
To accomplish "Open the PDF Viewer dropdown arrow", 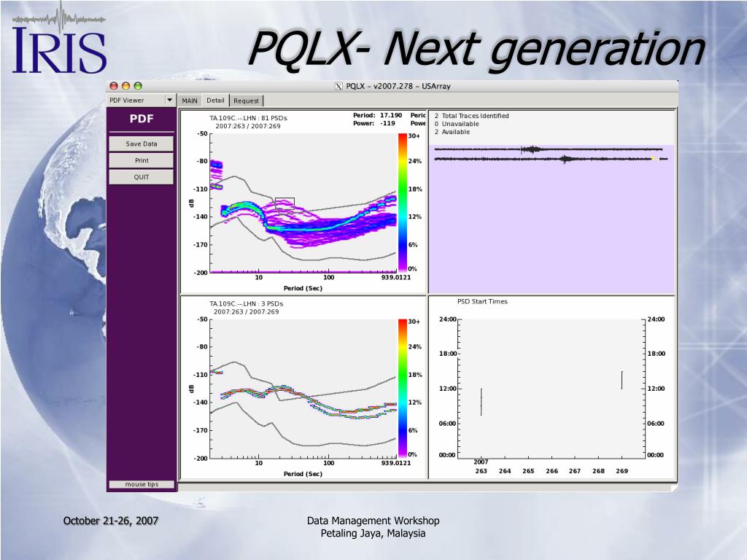I will (169, 100).
